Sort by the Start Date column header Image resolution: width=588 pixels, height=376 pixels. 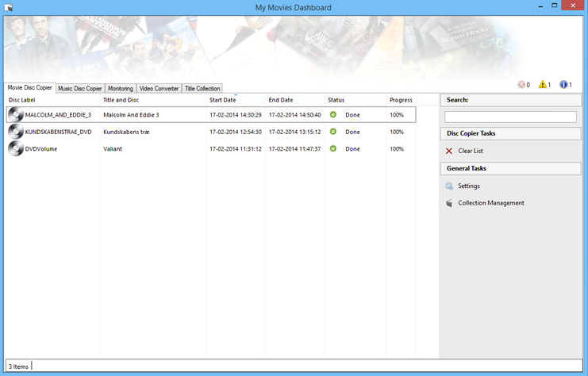click(236, 100)
